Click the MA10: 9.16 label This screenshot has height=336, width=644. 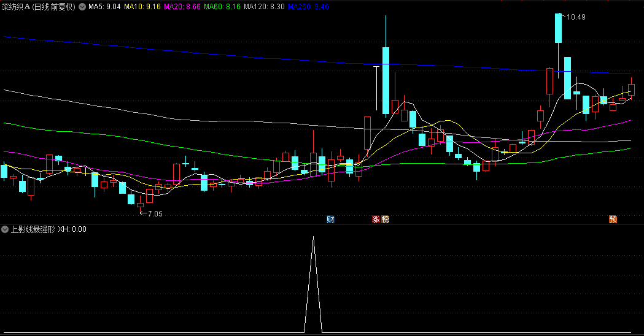coord(142,7)
